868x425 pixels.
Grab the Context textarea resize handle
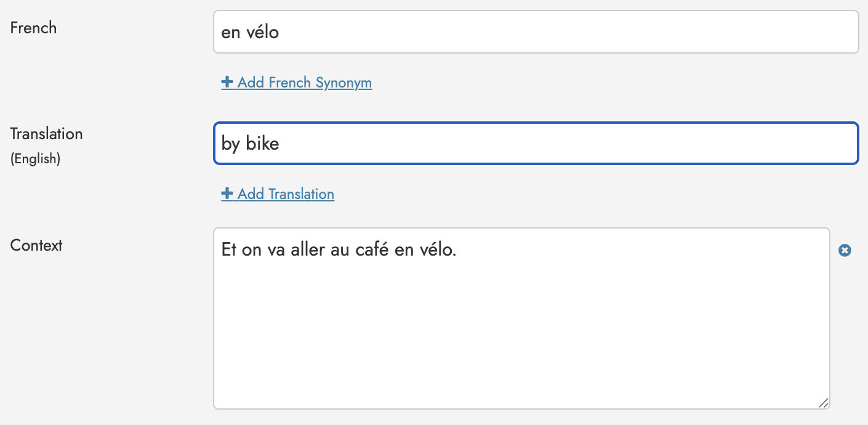823,403
